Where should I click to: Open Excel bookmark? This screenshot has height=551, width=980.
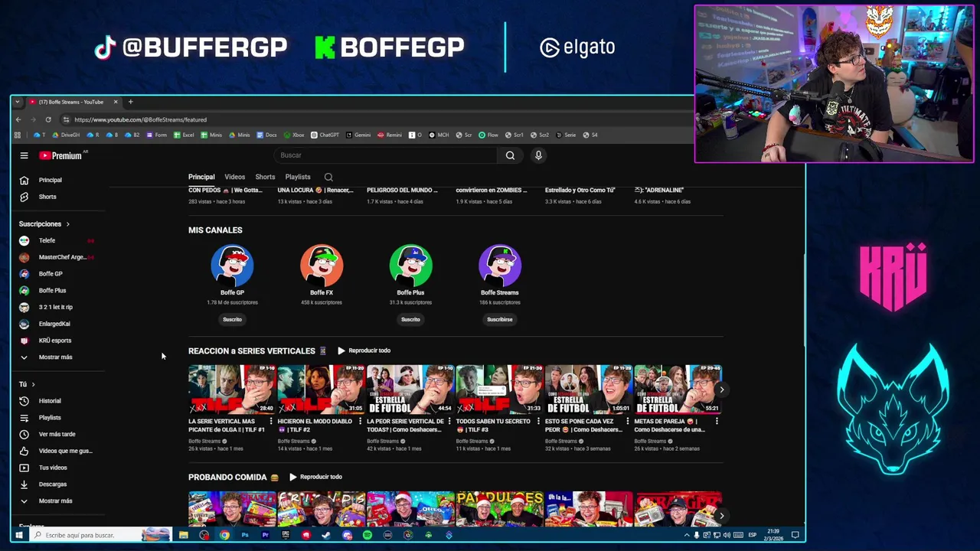pyautogui.click(x=184, y=135)
